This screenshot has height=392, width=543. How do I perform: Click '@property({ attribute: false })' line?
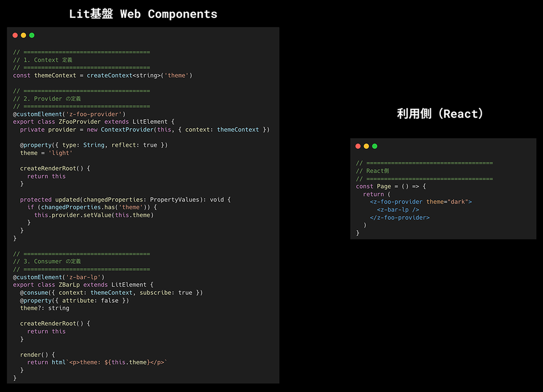click(x=74, y=301)
